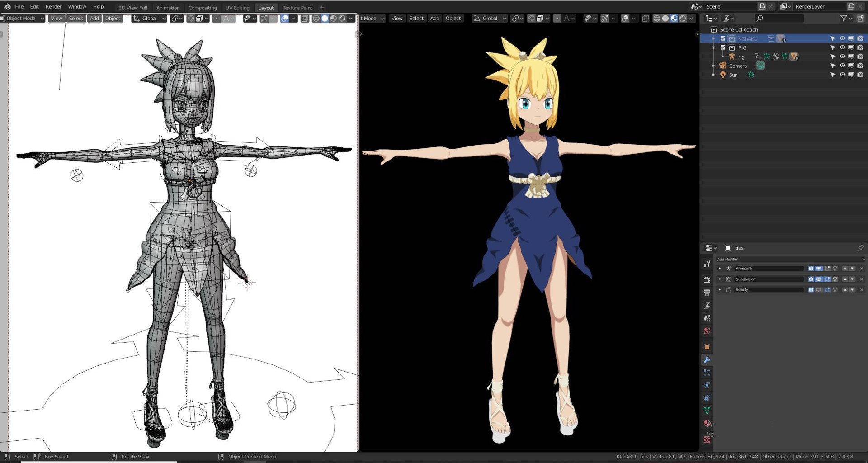Hide KOhAKU collection with eye icon

(842, 38)
